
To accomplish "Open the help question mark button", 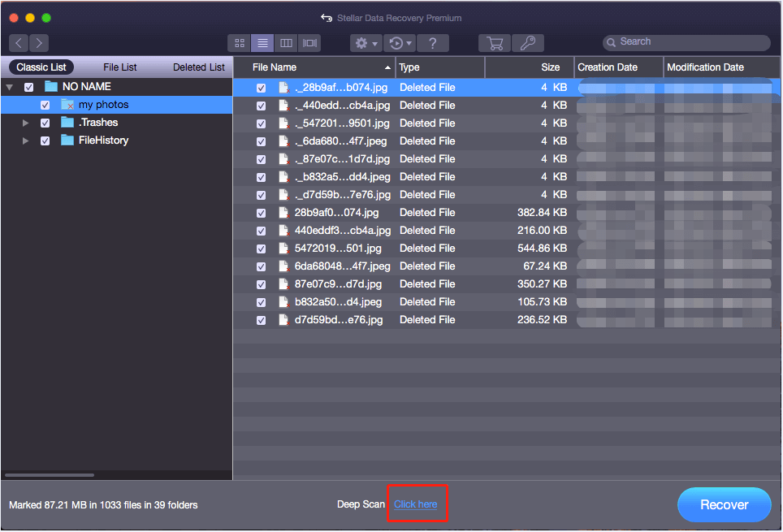I will click(x=433, y=43).
